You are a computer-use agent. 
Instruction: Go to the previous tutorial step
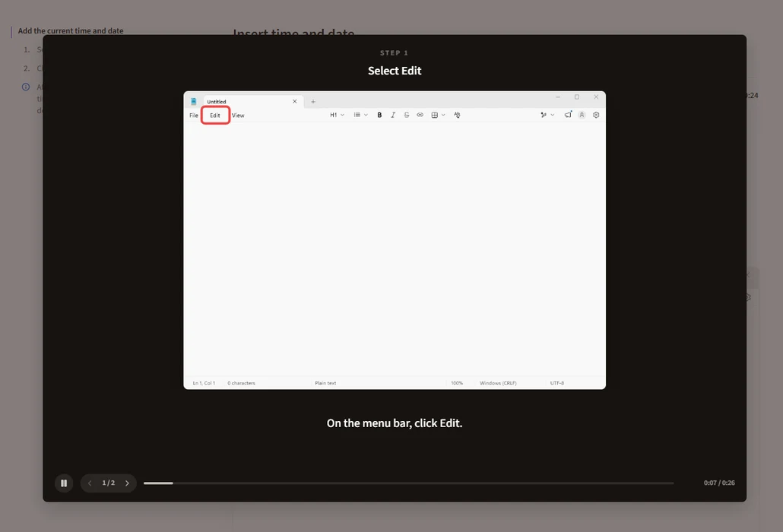[90, 483]
